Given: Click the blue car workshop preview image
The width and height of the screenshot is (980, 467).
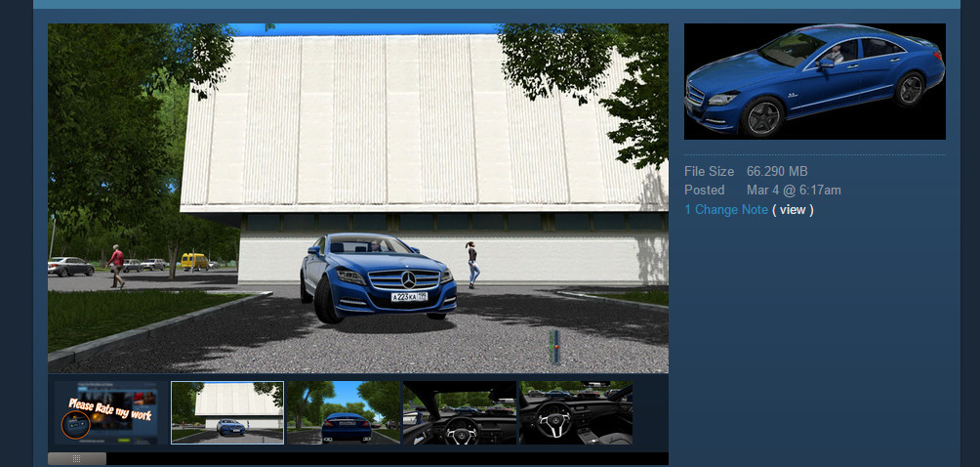Looking at the screenshot, I should pos(815,81).
